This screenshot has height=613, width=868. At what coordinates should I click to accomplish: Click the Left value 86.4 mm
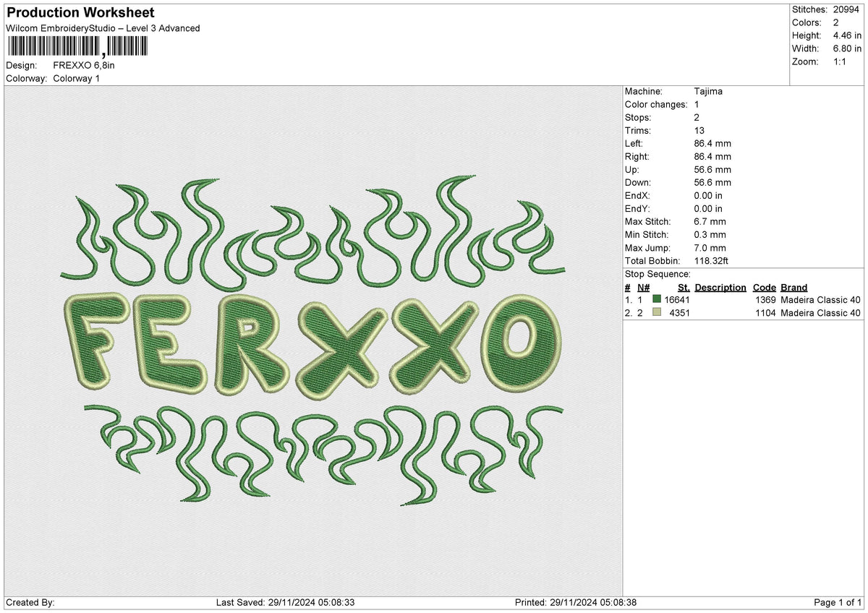[712, 144]
